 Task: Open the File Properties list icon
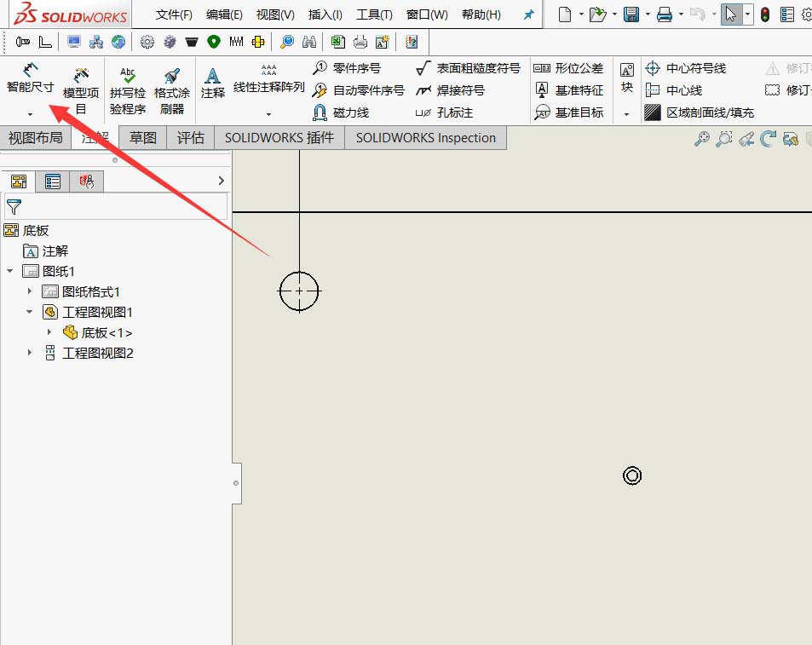coord(786,14)
